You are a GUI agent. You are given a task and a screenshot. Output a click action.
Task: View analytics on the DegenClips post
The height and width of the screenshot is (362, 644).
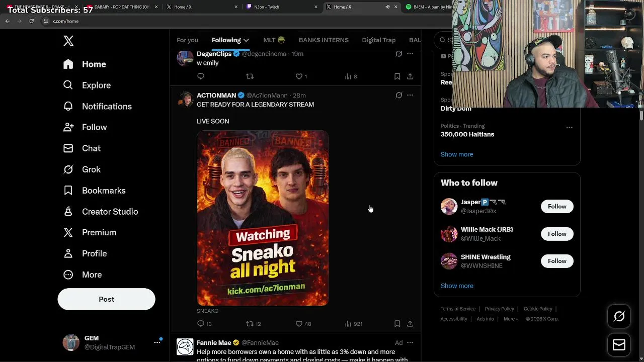click(351, 76)
